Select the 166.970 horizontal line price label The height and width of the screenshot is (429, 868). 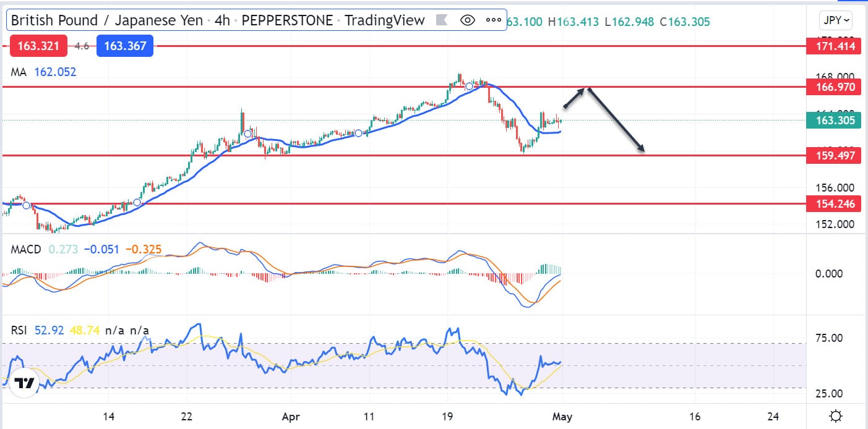click(835, 87)
